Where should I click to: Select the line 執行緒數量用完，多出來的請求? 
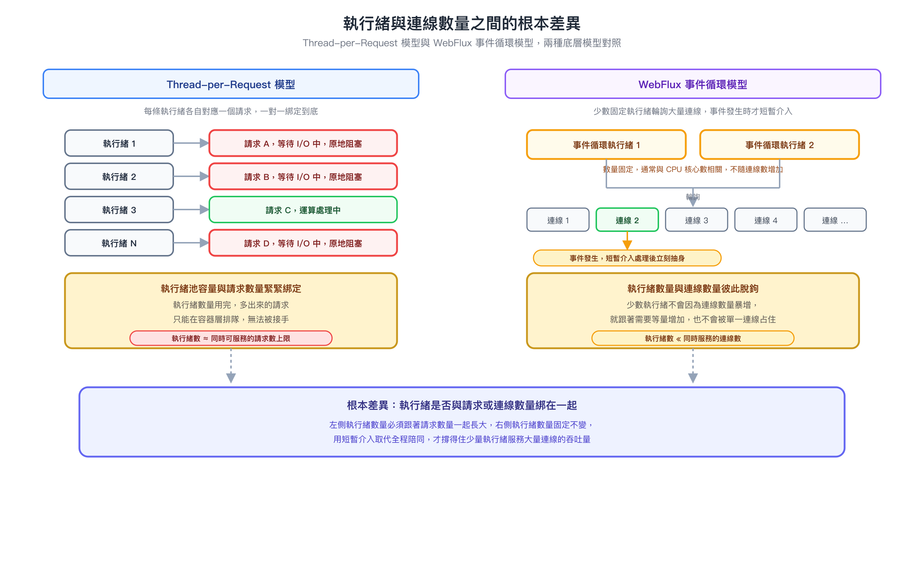point(231,305)
